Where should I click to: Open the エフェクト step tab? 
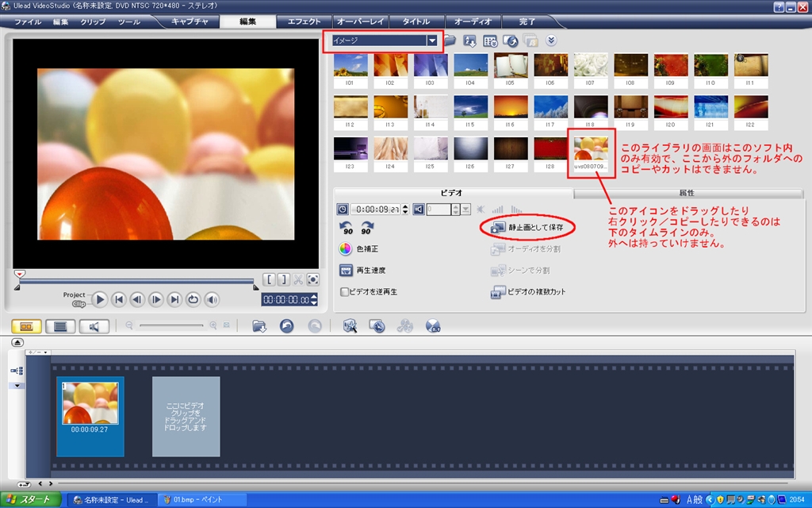coord(304,21)
